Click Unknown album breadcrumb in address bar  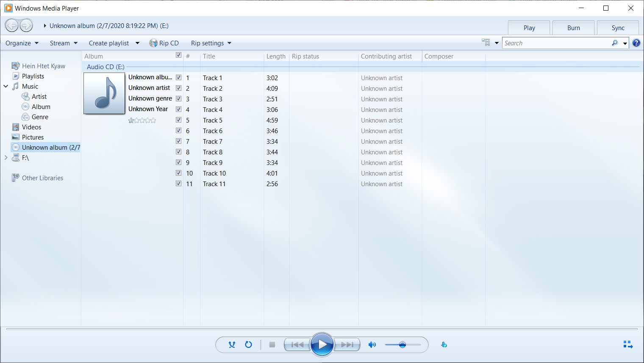tap(109, 26)
